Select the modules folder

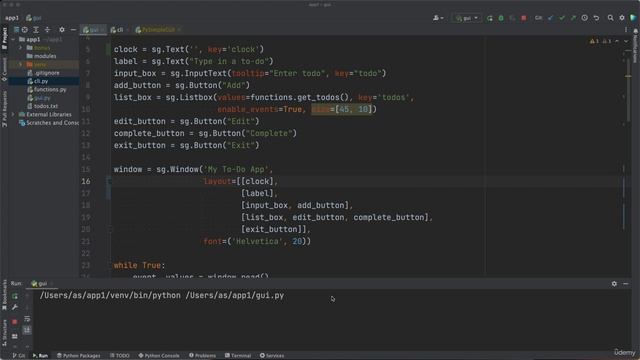pos(41,56)
